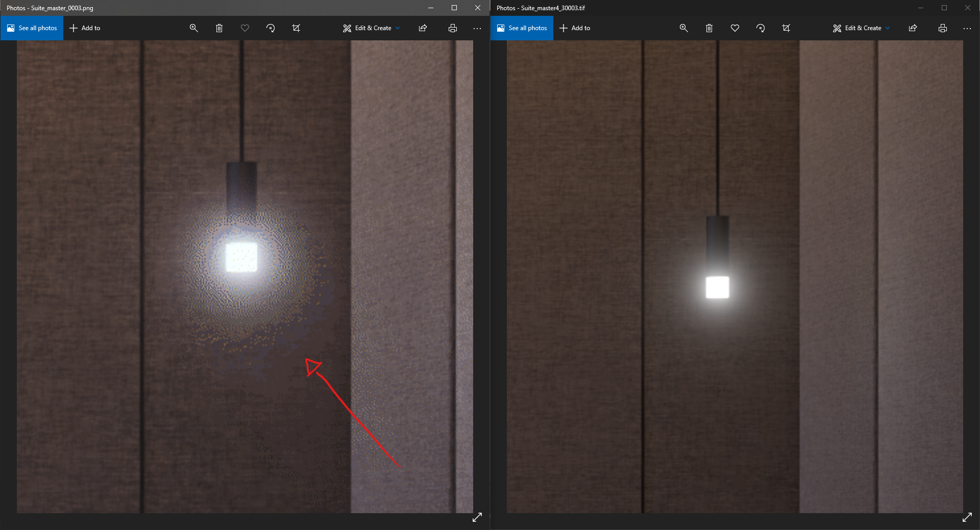Minimize the left Photos window
Image resolution: width=980 pixels, height=530 pixels.
click(x=431, y=8)
